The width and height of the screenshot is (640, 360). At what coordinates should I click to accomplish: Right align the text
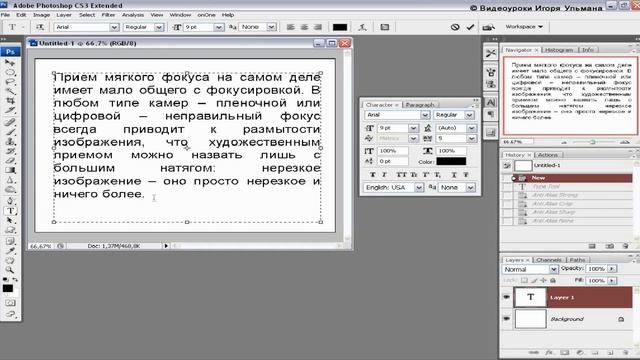pos(318,27)
